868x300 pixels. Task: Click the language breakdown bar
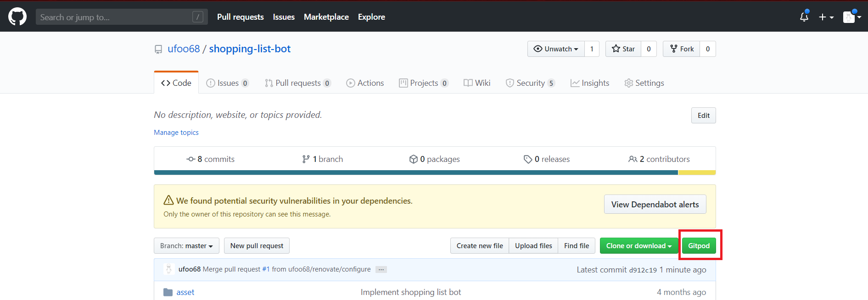[435, 173]
